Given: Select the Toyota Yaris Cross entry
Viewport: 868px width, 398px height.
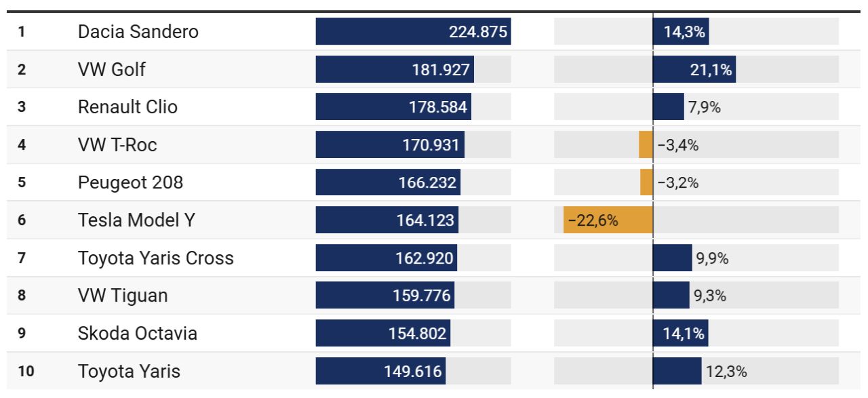Looking at the screenshot, I should 156,258.
